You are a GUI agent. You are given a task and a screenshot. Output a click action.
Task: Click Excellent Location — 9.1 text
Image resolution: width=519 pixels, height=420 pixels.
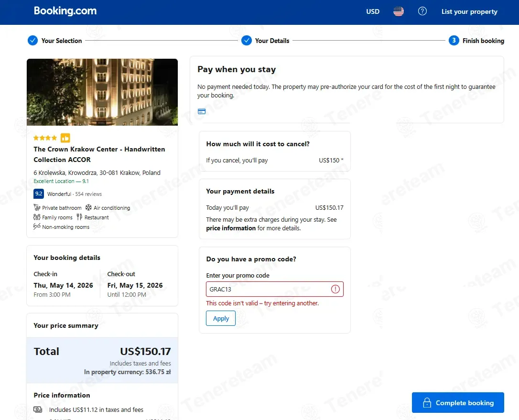click(x=61, y=181)
